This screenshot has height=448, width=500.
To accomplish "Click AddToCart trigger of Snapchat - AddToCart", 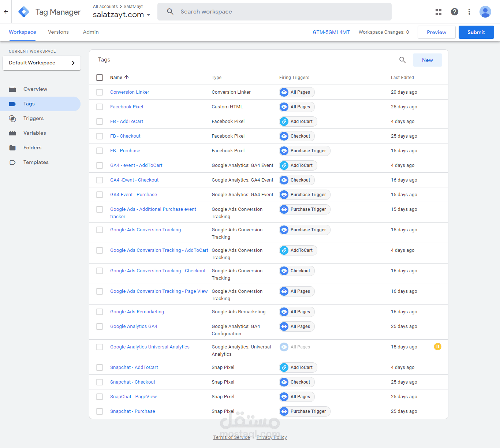I will pos(298,367).
